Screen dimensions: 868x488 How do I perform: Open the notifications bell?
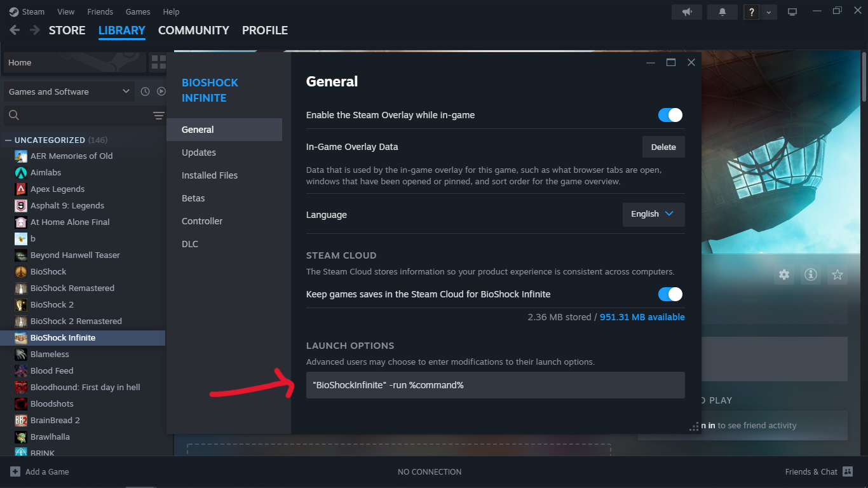pyautogui.click(x=722, y=12)
